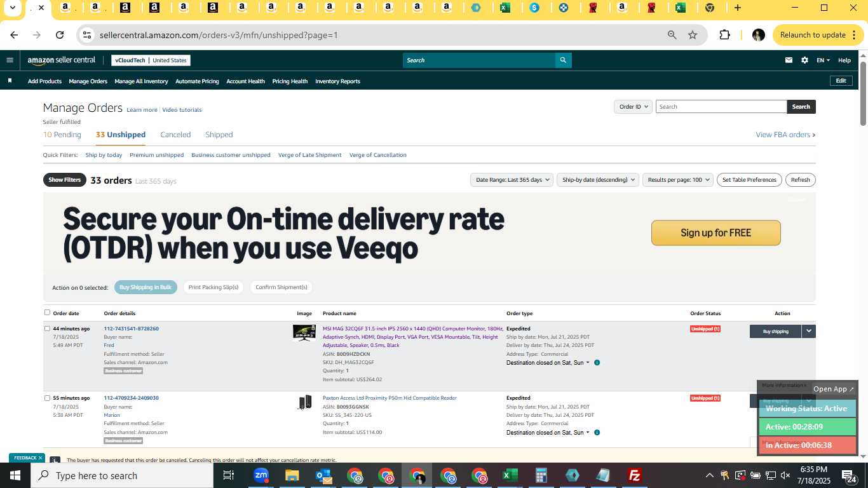Click the Sign up for FREE button
This screenshot has height=488, width=868.
[715, 233]
